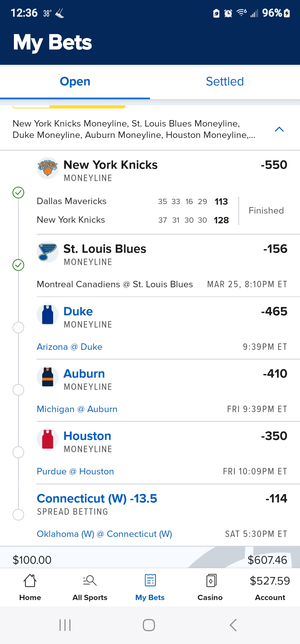Tap the Duke blue jersey icon
Image resolution: width=300 pixels, height=644 pixels.
47,314
